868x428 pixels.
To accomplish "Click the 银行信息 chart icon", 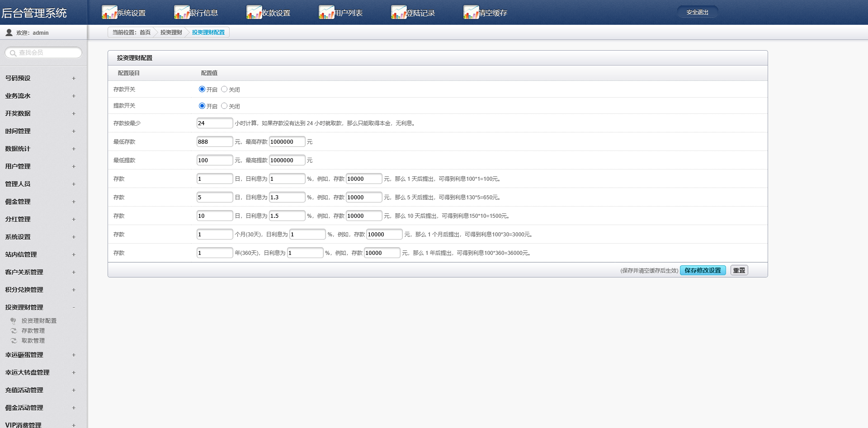I will [x=181, y=12].
